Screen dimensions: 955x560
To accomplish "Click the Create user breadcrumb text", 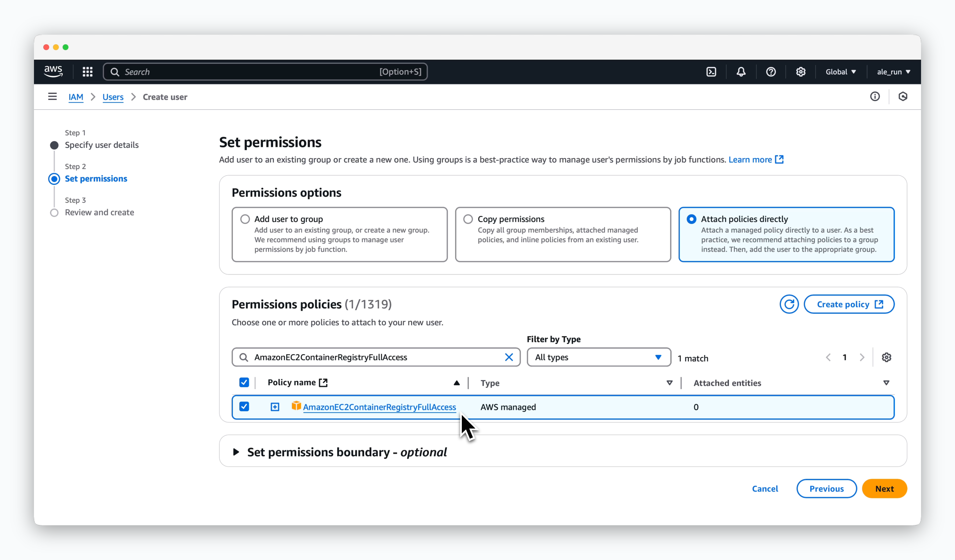I will [x=165, y=97].
